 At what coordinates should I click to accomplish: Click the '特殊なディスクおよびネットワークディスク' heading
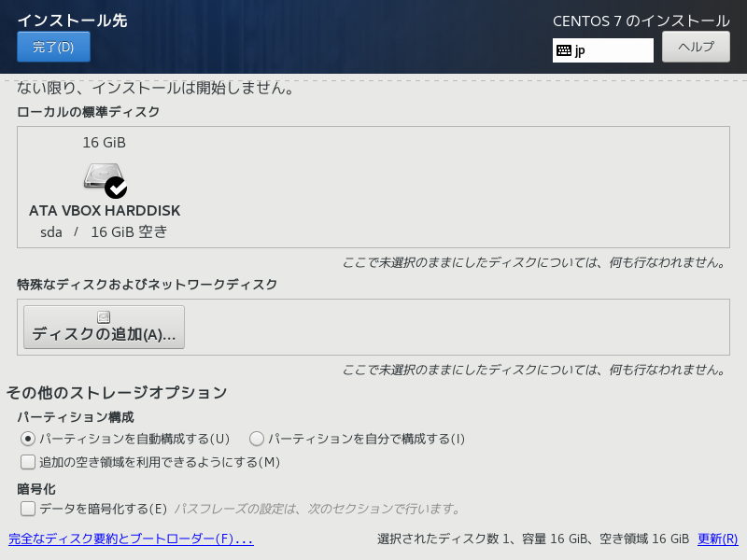[x=148, y=285]
